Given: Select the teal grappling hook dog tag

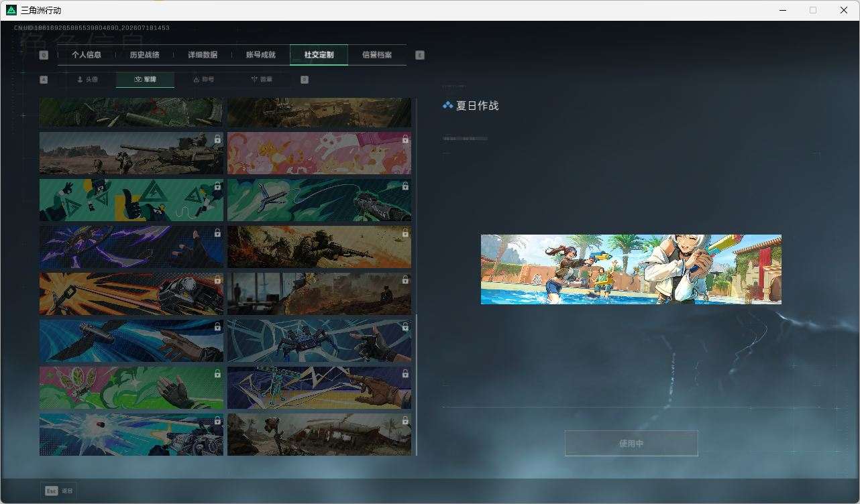Looking at the screenshot, I should [319, 200].
